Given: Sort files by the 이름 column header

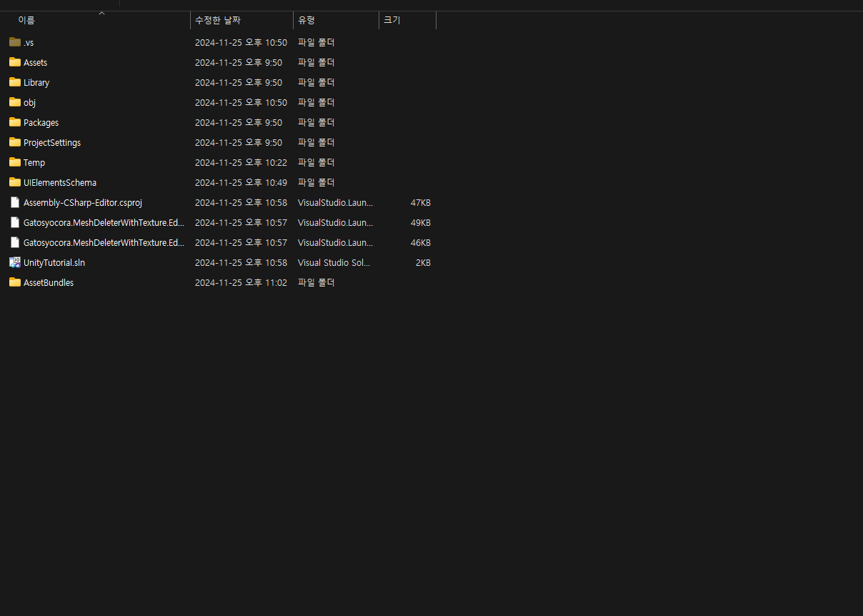Looking at the screenshot, I should pos(26,21).
